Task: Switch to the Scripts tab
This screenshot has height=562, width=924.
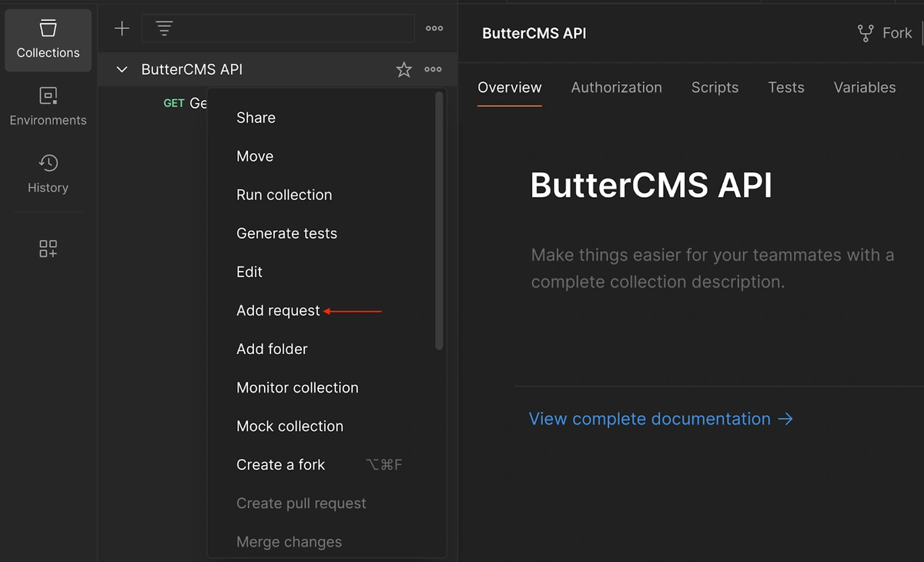Action: [x=715, y=88]
